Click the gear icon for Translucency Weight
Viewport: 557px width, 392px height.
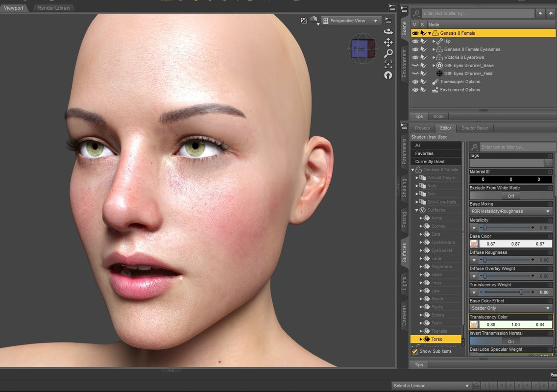point(550,285)
